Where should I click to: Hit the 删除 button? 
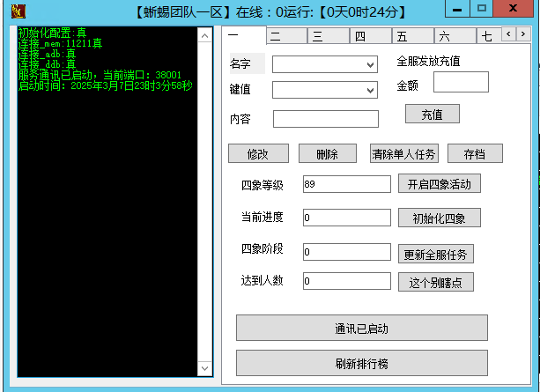click(x=329, y=153)
